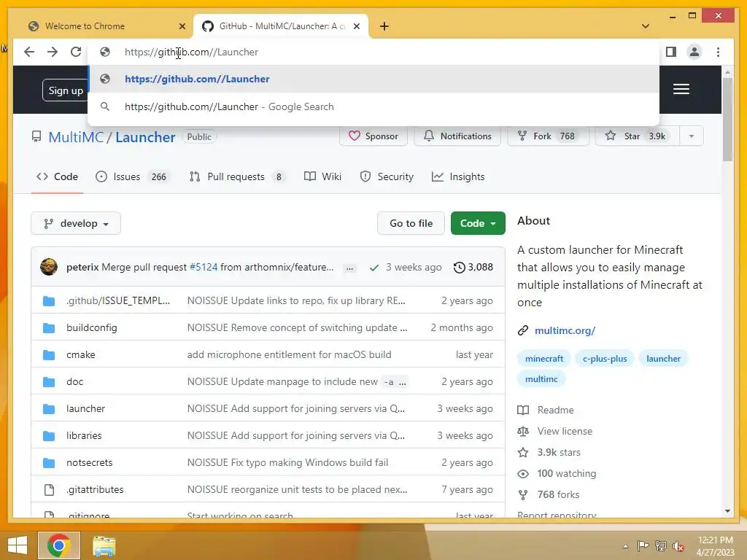The height and width of the screenshot is (560, 747).
Task: Fork the repository using the Fork button
Action: pyautogui.click(x=548, y=136)
